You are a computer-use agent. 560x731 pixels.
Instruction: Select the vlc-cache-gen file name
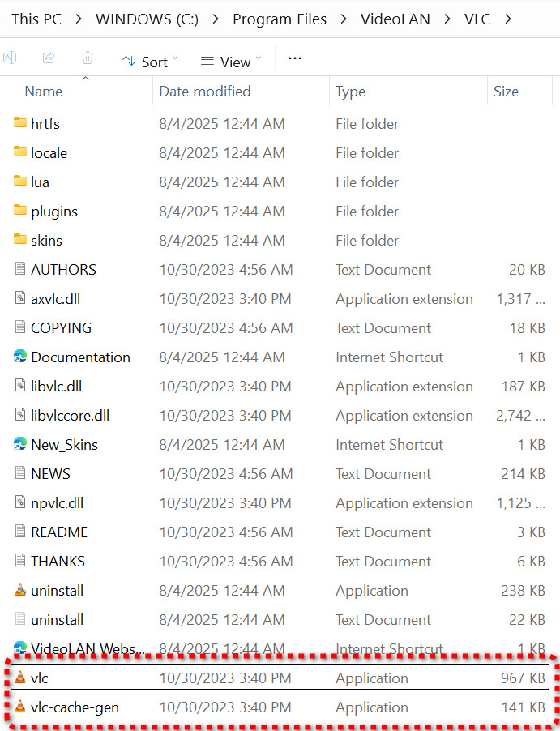pos(75,707)
